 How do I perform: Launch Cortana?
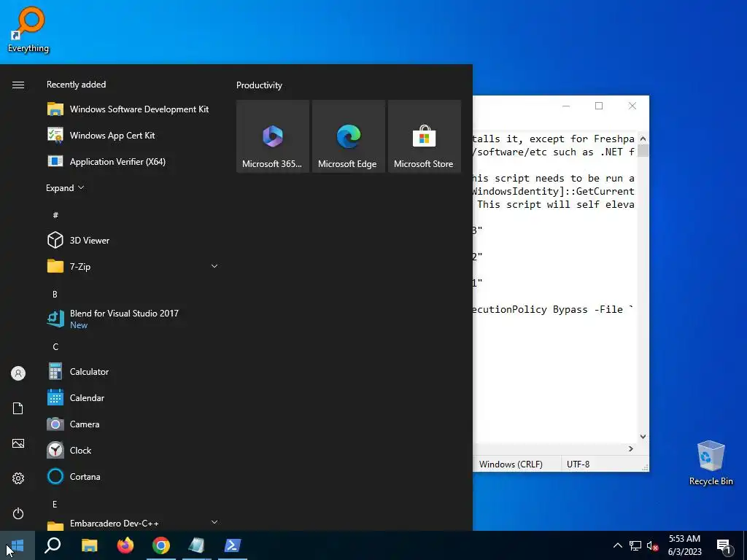(133, 476)
